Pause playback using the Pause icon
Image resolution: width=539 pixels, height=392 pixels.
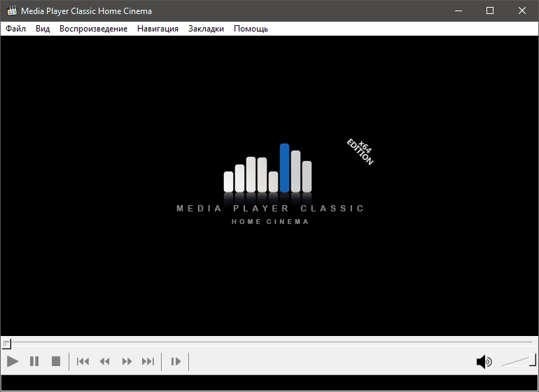click(x=34, y=361)
